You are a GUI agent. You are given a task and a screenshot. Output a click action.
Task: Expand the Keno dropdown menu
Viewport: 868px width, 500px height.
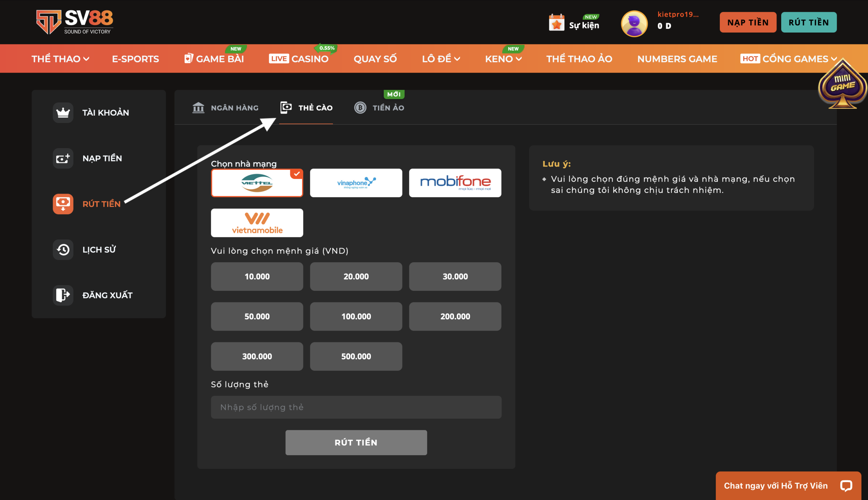pyautogui.click(x=503, y=59)
